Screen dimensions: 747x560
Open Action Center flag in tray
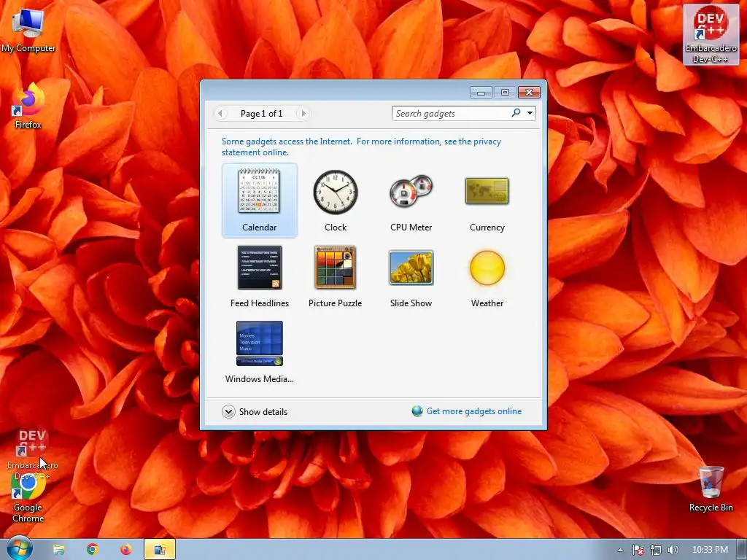pyautogui.click(x=638, y=550)
